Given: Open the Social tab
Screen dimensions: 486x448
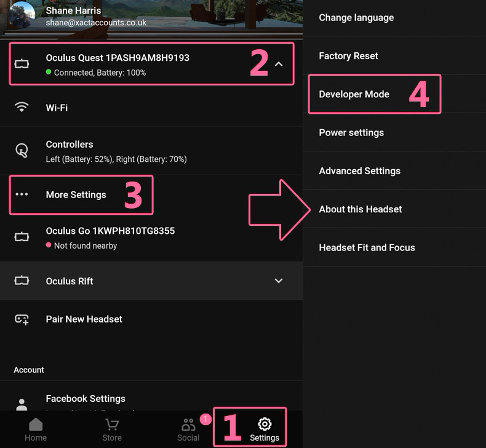Looking at the screenshot, I should click(188, 430).
